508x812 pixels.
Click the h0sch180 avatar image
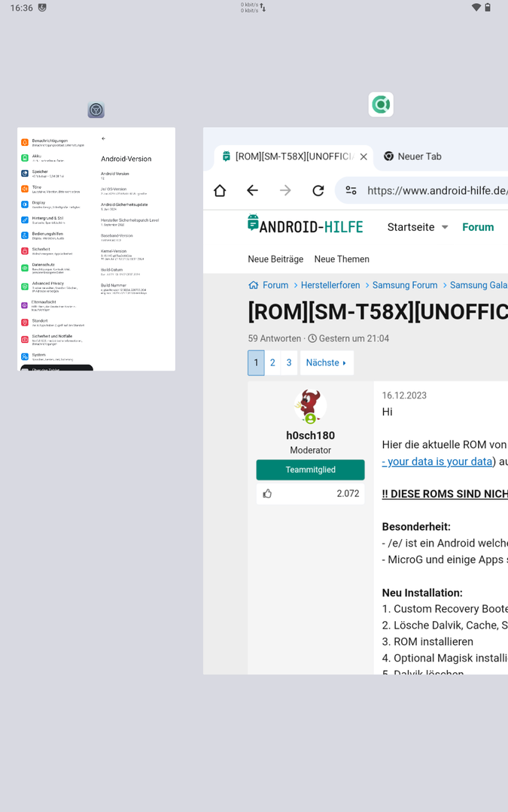pyautogui.click(x=310, y=407)
